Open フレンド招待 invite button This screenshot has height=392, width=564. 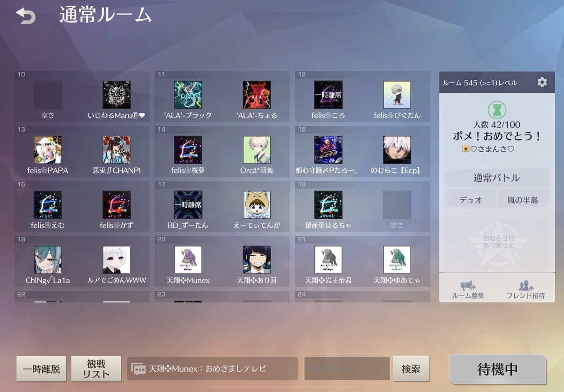pos(525,289)
